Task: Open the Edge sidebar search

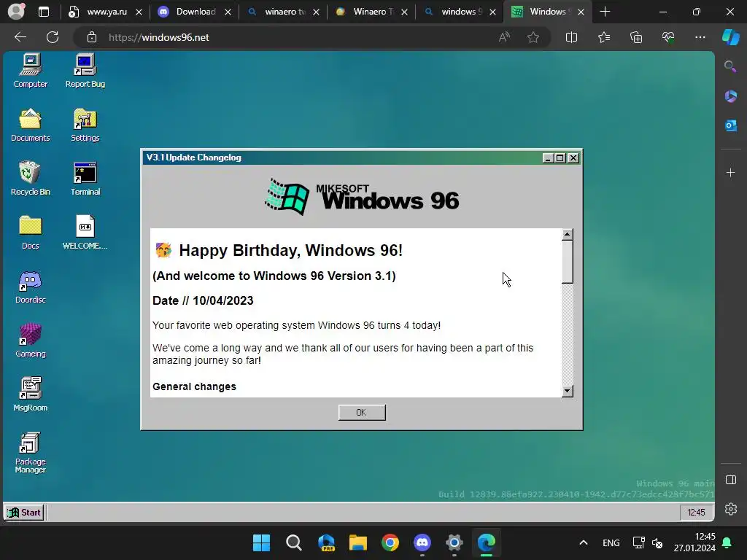Action: click(730, 66)
